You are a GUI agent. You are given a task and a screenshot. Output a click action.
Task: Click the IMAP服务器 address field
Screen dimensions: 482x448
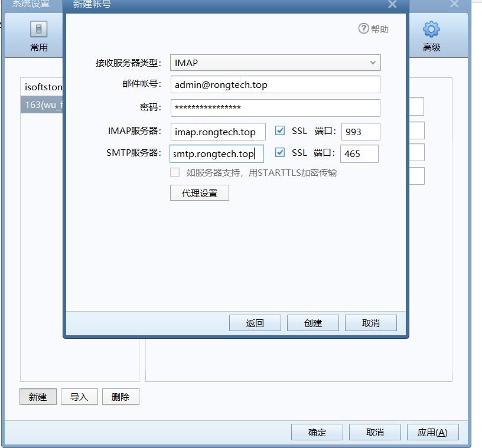[218, 132]
